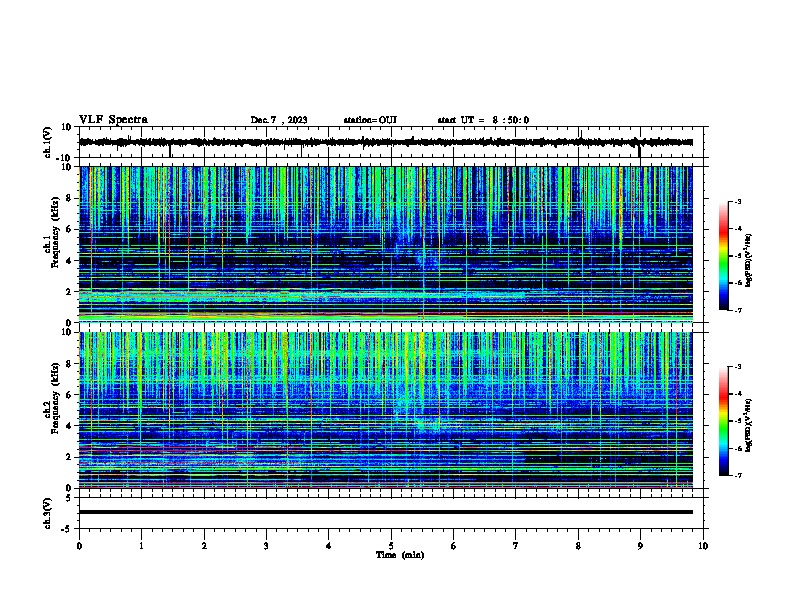Click the "-7" label on ch.2 color bar
The width and height of the screenshot is (792, 612).
click(x=738, y=475)
